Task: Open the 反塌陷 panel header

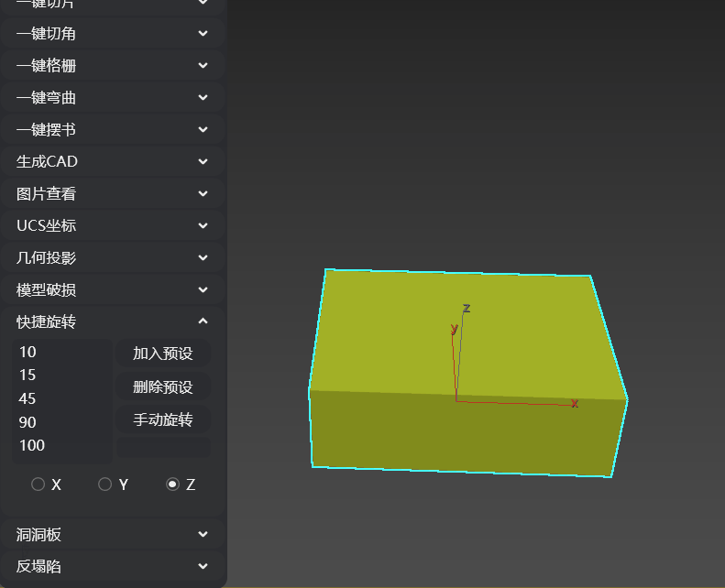Action: [x=113, y=566]
